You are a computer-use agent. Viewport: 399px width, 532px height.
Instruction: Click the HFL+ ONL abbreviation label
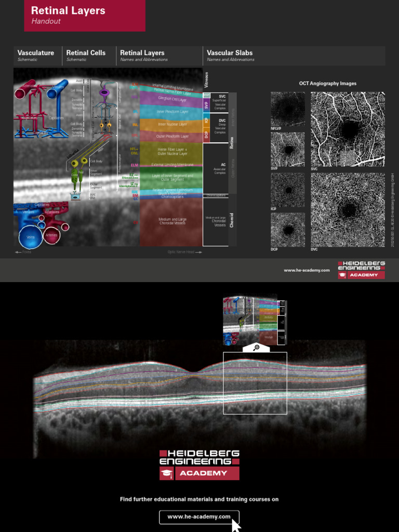135,151
